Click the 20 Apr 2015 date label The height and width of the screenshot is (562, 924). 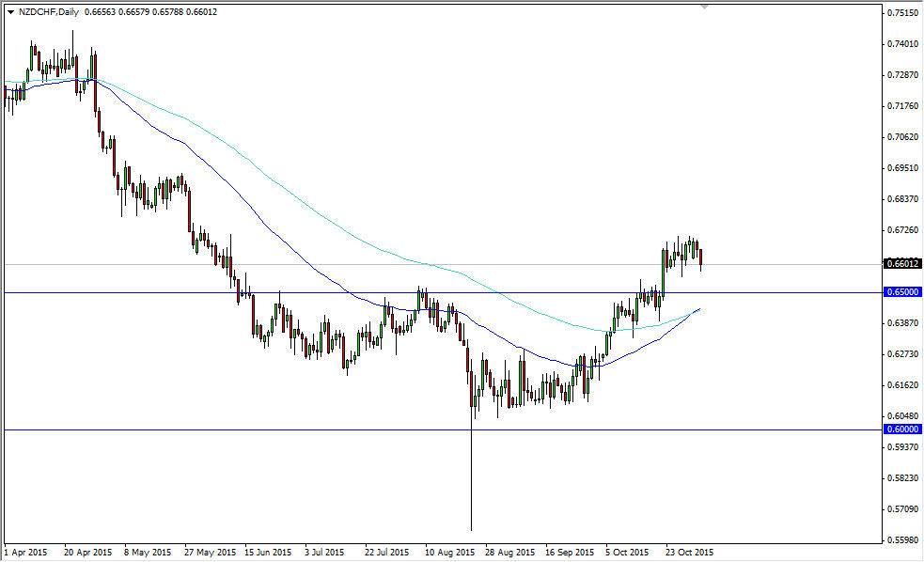point(87,553)
